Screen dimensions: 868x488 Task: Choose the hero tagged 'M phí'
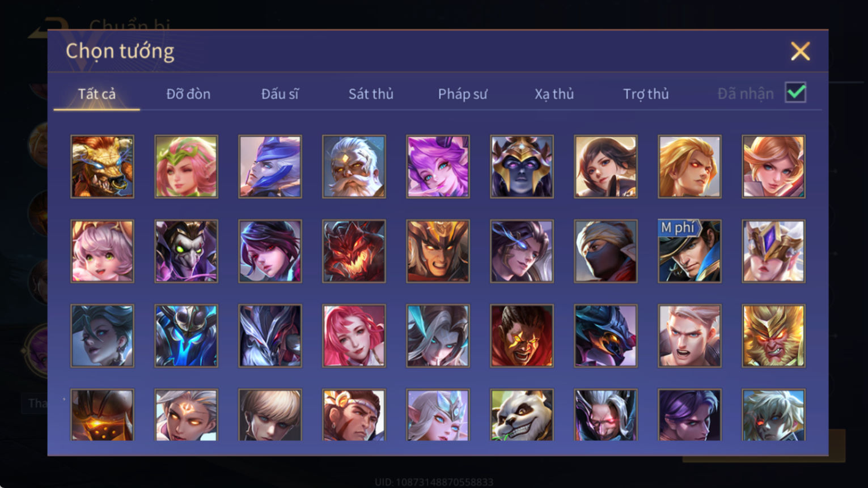point(689,251)
